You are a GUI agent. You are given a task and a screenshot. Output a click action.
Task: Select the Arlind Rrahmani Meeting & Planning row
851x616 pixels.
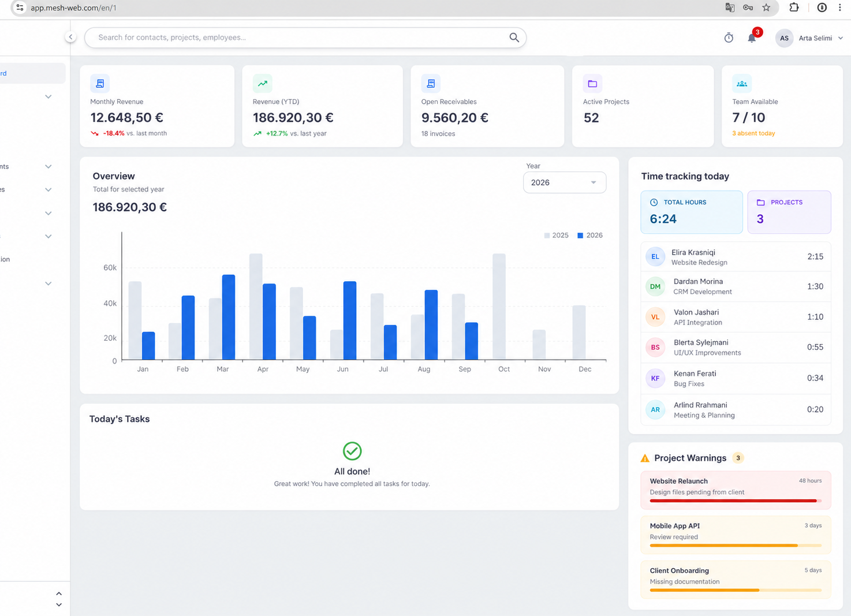[x=736, y=410]
